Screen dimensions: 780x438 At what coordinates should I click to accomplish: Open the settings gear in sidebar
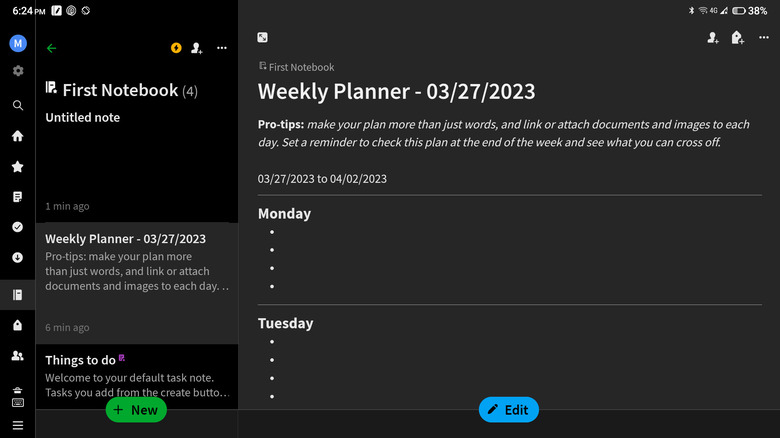click(18, 71)
